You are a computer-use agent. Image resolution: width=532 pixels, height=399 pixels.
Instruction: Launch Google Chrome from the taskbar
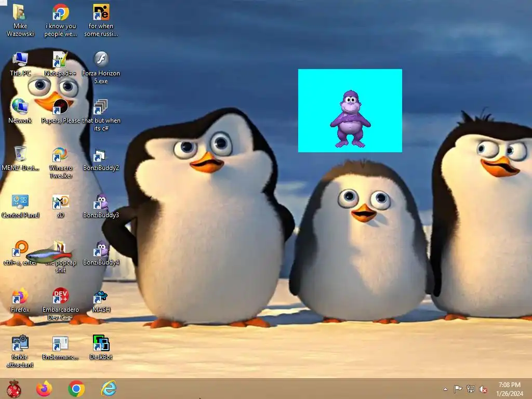tap(76, 389)
